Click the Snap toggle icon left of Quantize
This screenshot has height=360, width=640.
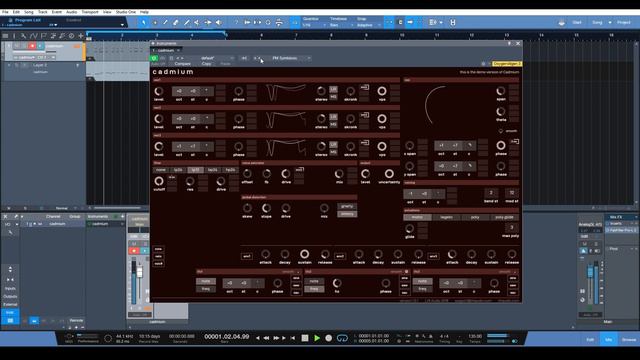pyautogui.click(x=295, y=22)
